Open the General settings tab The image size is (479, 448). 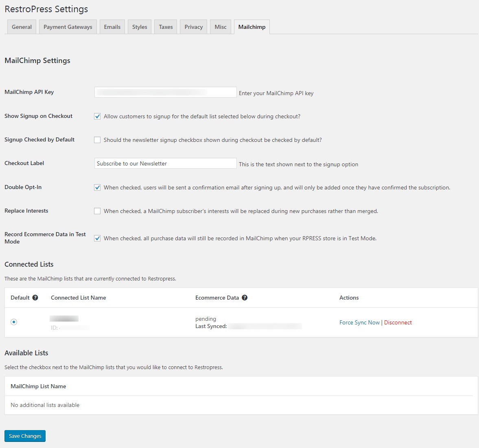[22, 27]
